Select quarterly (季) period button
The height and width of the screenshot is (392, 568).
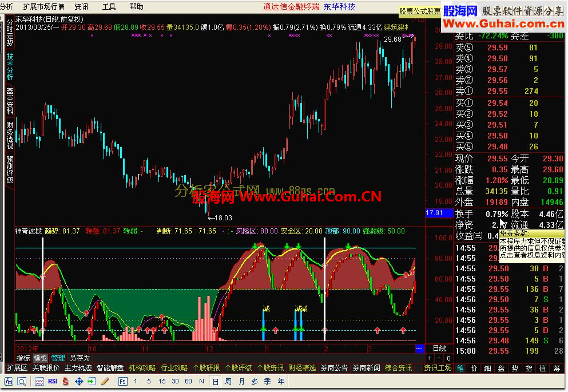click(267, 382)
